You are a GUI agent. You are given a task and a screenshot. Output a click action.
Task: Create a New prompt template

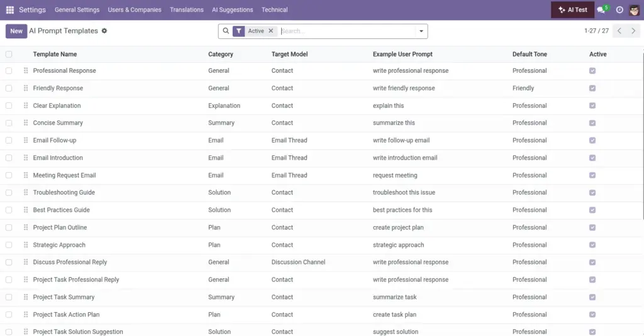pyautogui.click(x=16, y=31)
